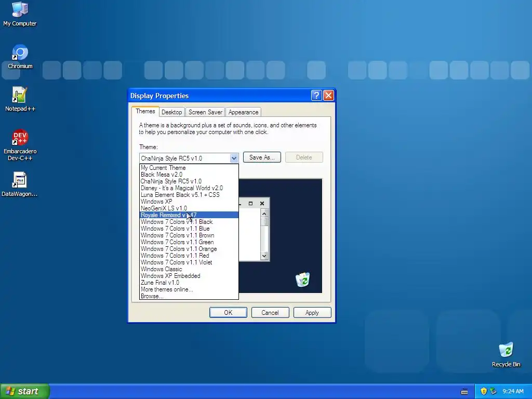
Task: Select the Browse... entry in theme list
Action: coord(189,296)
